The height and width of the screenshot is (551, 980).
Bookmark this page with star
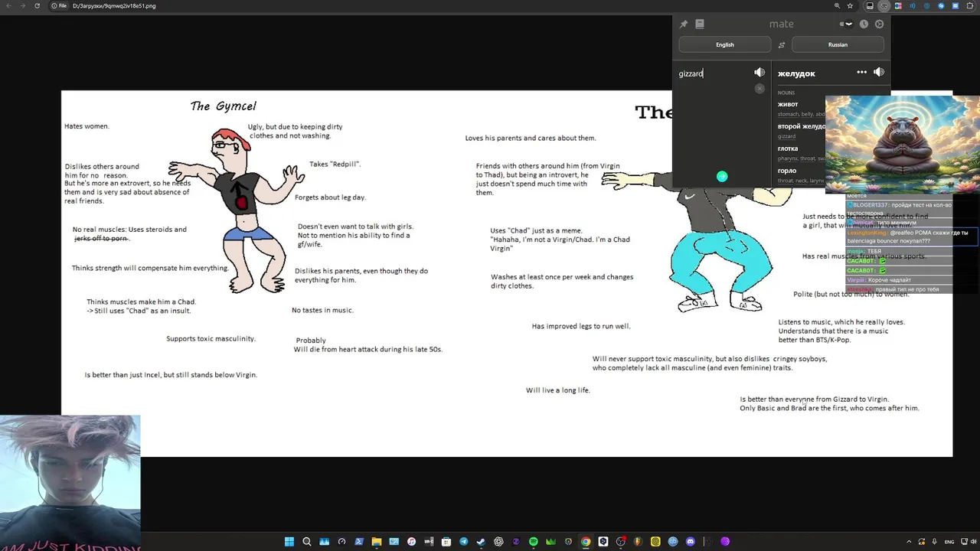point(851,6)
